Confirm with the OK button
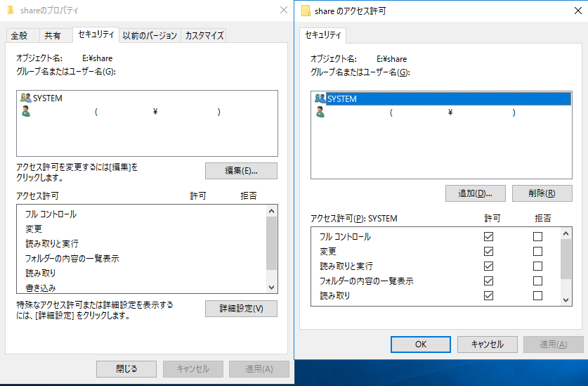Screen dimensions: 588x386 (x=420, y=345)
